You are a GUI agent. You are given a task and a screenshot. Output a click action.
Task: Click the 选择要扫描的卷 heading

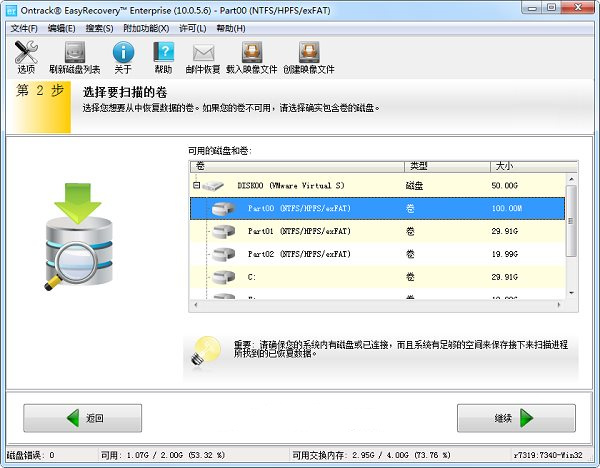click(125, 92)
